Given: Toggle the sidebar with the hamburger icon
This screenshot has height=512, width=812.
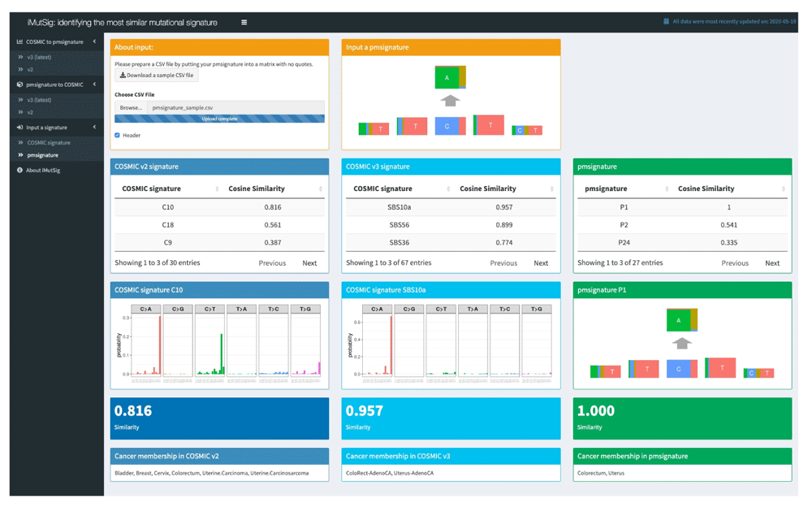Looking at the screenshot, I should pos(244,23).
